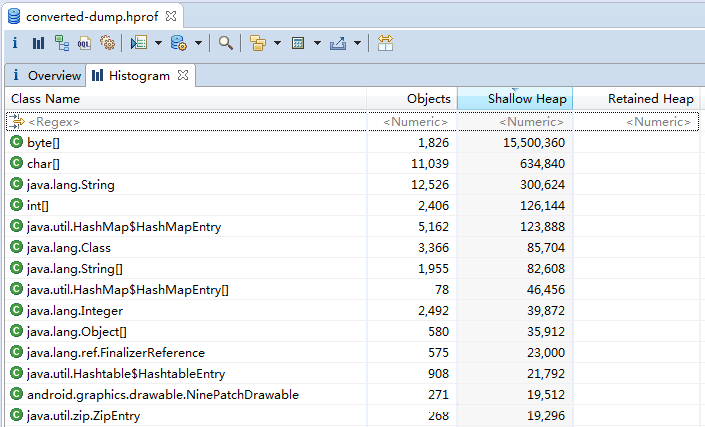Click the Objects Numeric filter field
This screenshot has width=705, height=427.
(412, 122)
